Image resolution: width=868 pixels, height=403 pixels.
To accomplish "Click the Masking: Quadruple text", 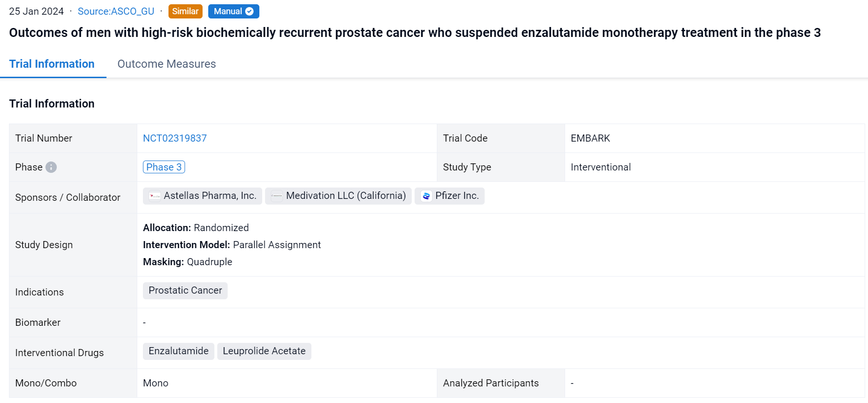I will click(x=187, y=262).
